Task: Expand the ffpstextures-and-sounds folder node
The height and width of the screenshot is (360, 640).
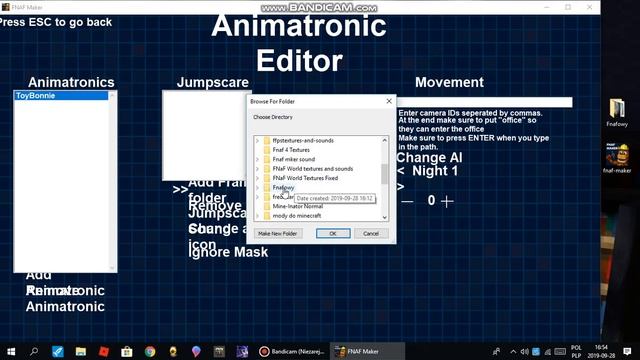Action: point(258,140)
